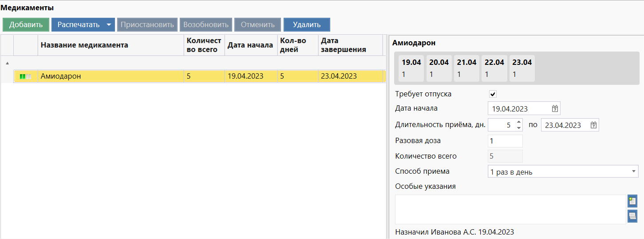Screen dimensions: 644x239
Task: Select the 19.04 day tile
Action: (x=411, y=68)
